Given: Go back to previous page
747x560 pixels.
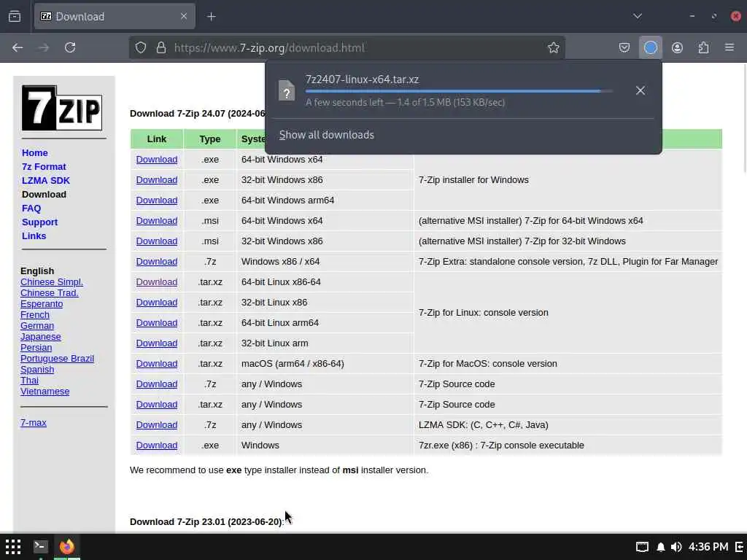Looking at the screenshot, I should [x=18, y=47].
